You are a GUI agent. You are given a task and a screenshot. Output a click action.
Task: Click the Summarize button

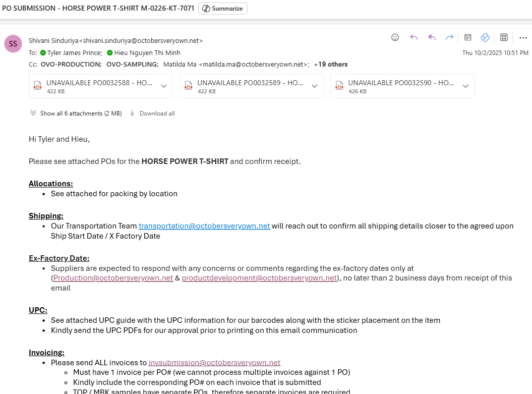tap(223, 9)
